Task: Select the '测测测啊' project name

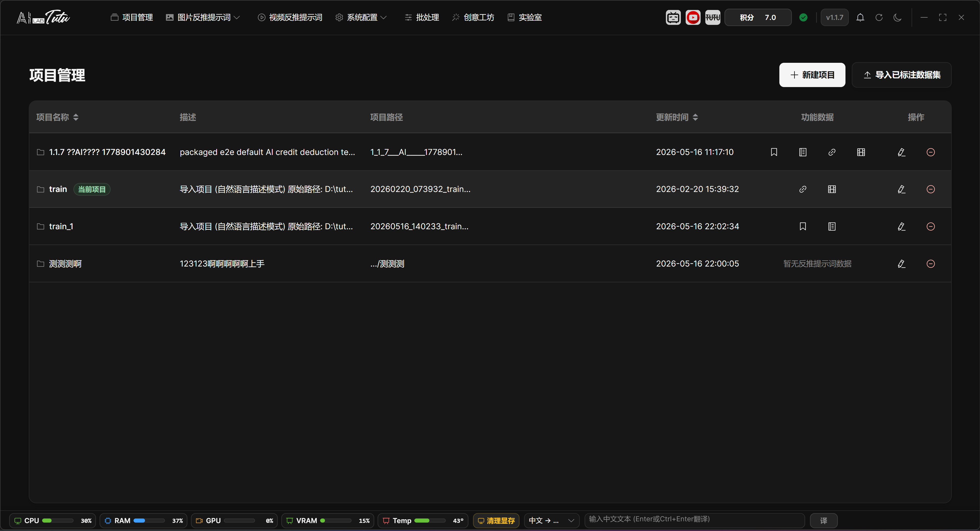Action: [65, 264]
